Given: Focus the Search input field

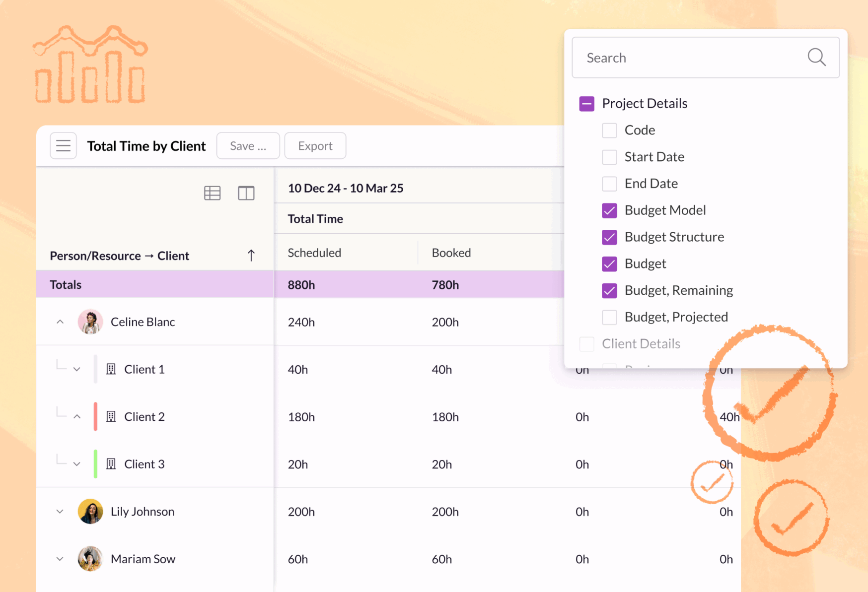Looking at the screenshot, I should [x=706, y=58].
